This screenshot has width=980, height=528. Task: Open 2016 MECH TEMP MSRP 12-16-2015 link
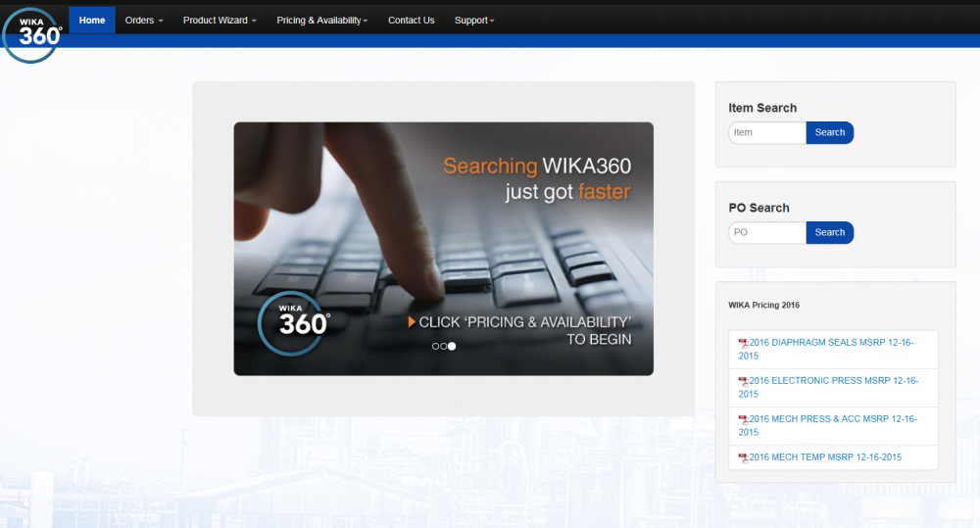point(825,456)
